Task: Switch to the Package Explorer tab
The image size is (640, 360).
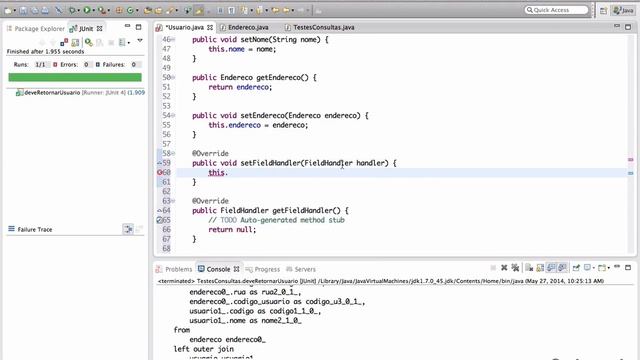Action: coord(36,29)
